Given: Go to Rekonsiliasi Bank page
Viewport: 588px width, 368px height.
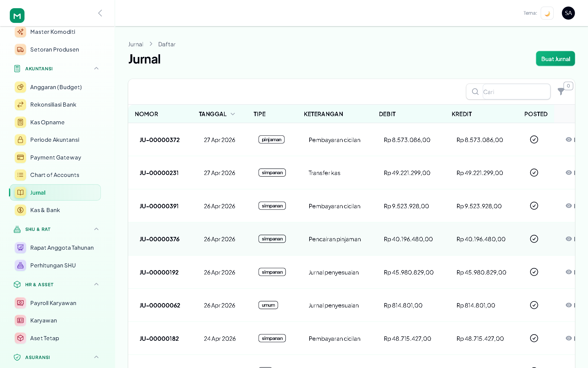Looking at the screenshot, I should point(55,105).
